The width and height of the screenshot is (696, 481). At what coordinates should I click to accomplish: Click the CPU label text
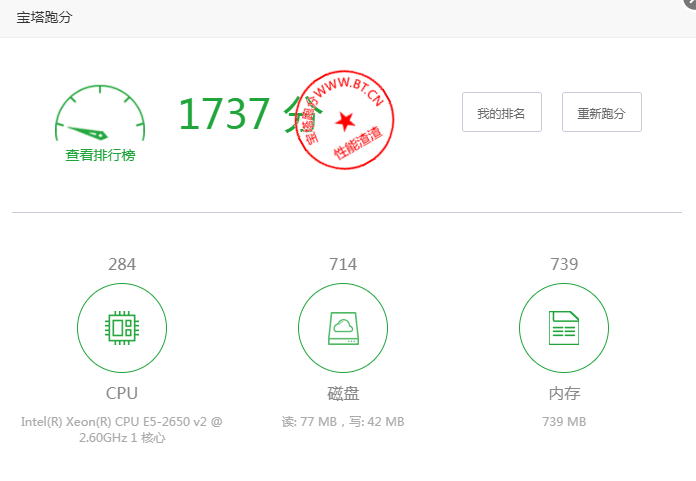coord(122,393)
